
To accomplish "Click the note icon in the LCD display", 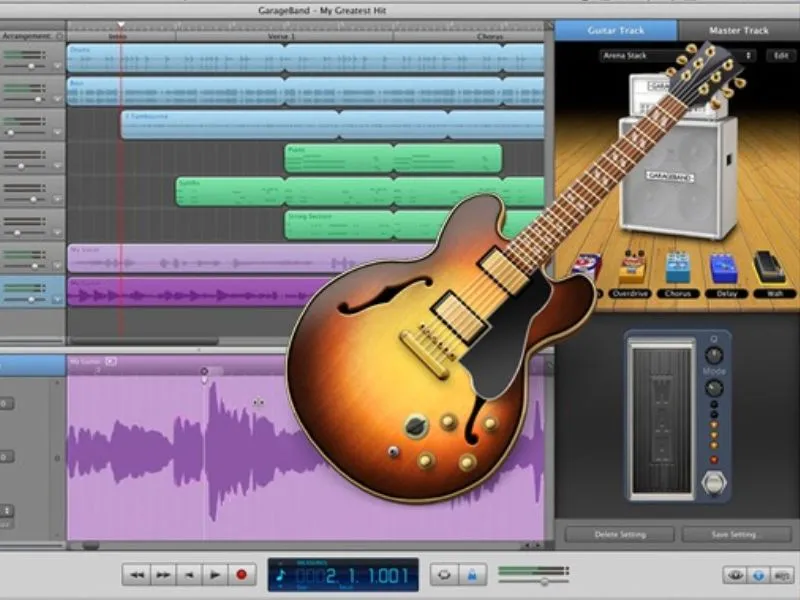I will pyautogui.click(x=281, y=576).
